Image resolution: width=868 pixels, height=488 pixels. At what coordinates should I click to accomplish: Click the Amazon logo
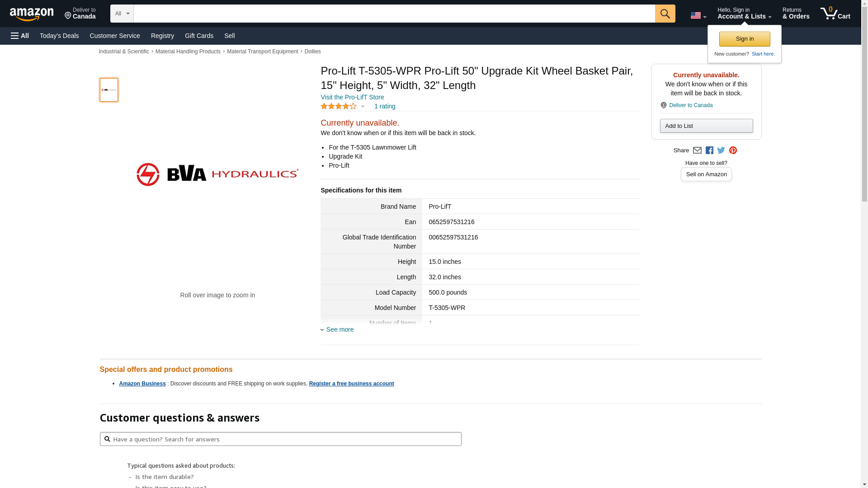[x=32, y=14]
